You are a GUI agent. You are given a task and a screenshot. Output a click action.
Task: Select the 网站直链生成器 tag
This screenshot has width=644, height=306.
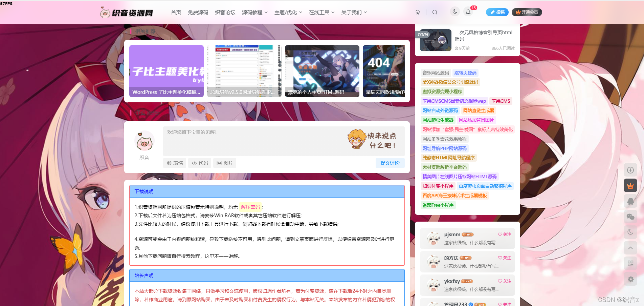[479, 110]
